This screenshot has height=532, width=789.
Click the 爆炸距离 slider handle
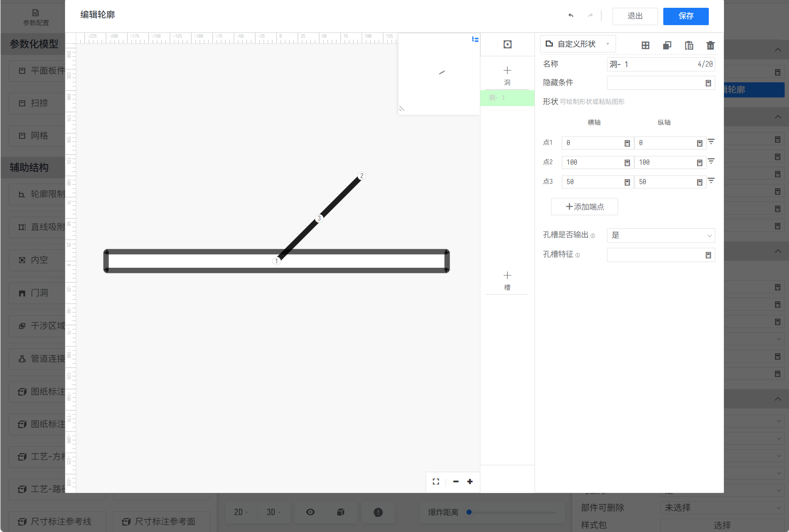coord(469,512)
